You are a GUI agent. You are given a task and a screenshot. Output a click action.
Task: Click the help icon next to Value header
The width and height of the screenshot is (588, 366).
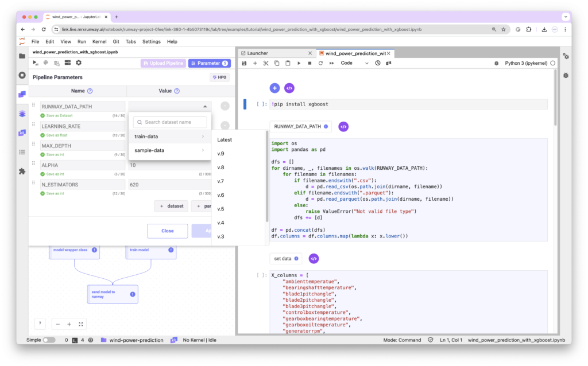pos(177,91)
